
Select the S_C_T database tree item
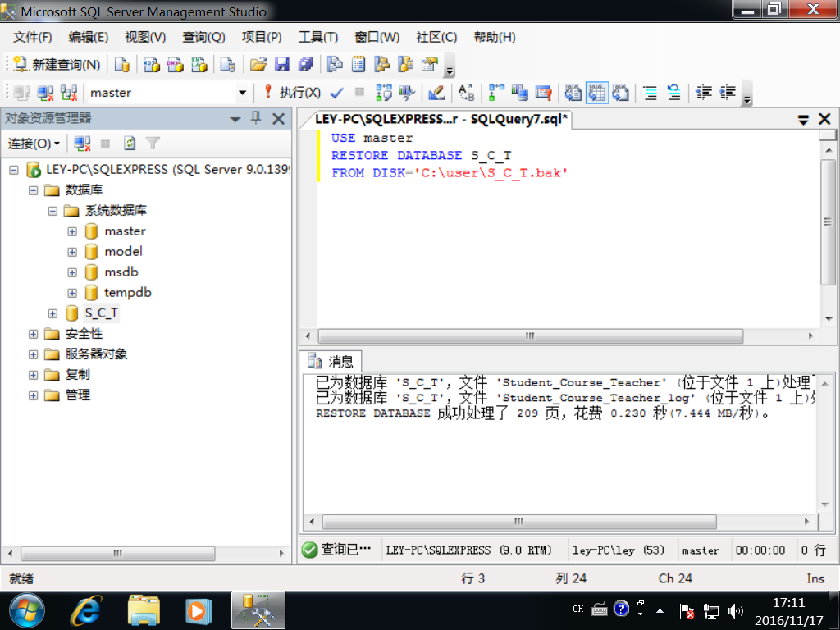tap(101, 313)
